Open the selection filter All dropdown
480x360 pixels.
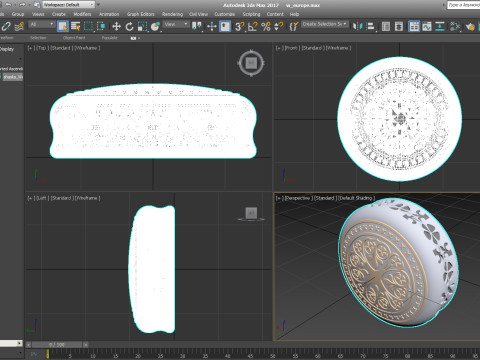(42, 24)
